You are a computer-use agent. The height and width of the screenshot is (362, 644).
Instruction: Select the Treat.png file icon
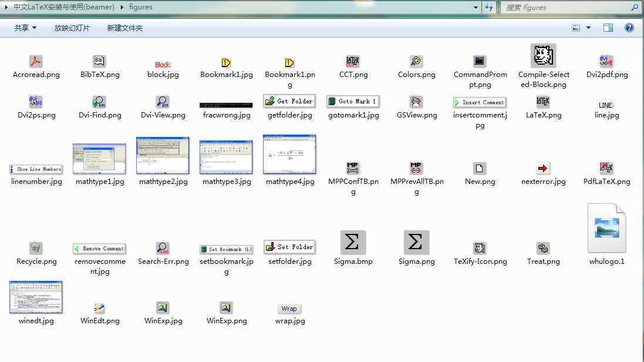pos(543,248)
